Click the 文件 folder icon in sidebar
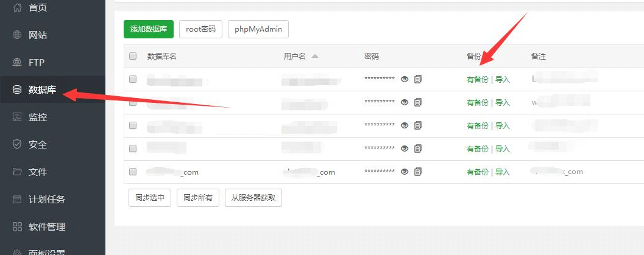 [17, 172]
